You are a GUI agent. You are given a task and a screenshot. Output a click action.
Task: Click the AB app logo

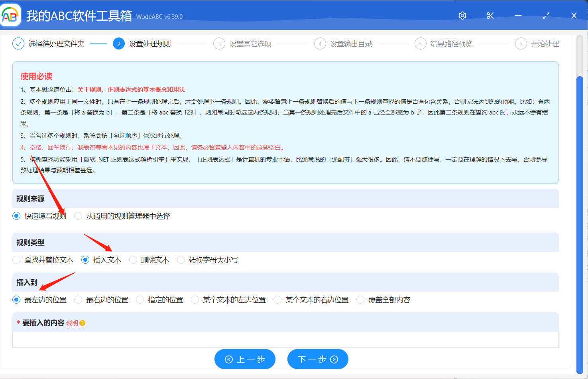pos(10,15)
